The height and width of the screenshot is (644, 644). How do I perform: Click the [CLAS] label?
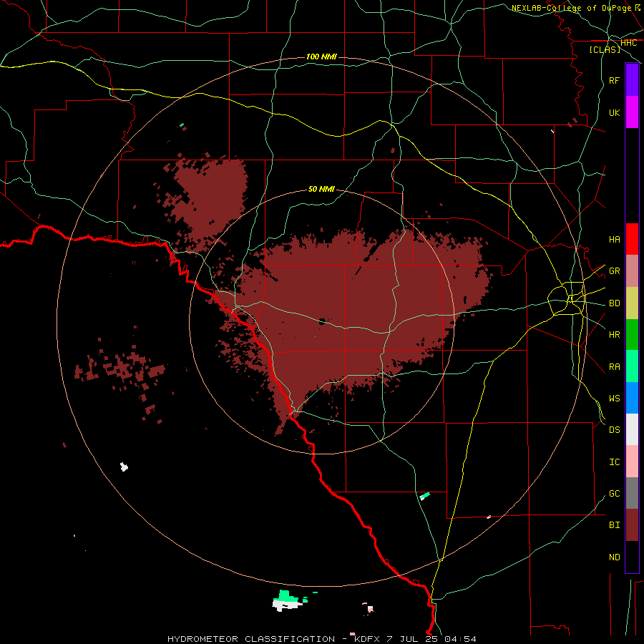coord(605,49)
